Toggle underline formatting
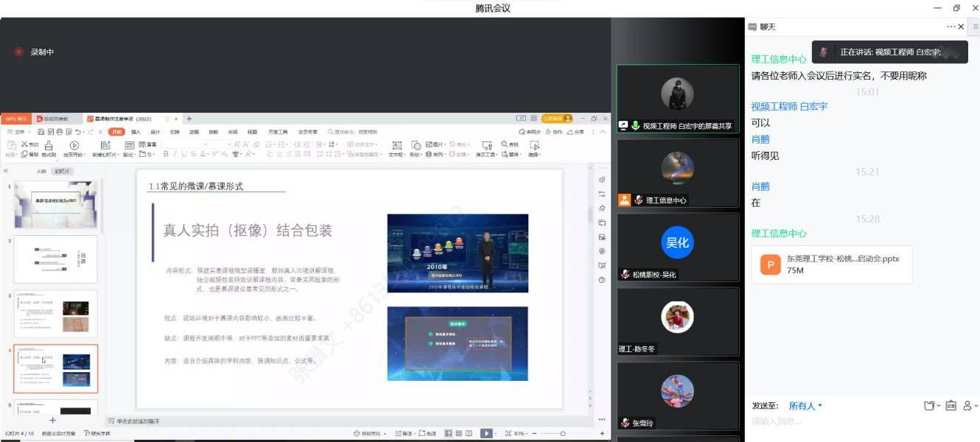The width and height of the screenshot is (980, 442). point(184,154)
